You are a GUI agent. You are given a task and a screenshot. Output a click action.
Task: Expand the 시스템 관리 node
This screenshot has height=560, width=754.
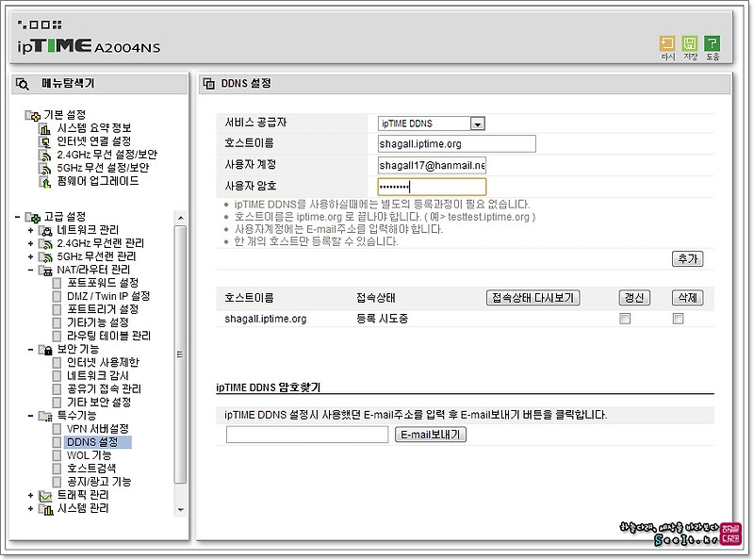[30, 508]
